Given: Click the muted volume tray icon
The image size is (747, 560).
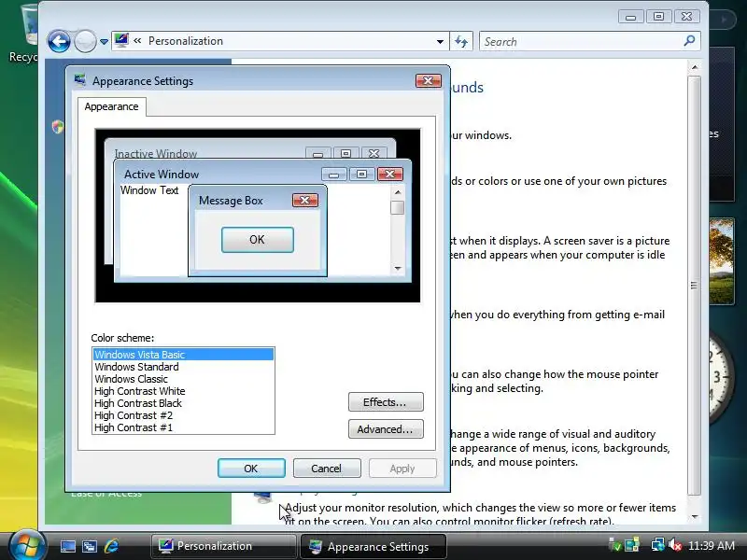Looking at the screenshot, I should pos(674,545).
